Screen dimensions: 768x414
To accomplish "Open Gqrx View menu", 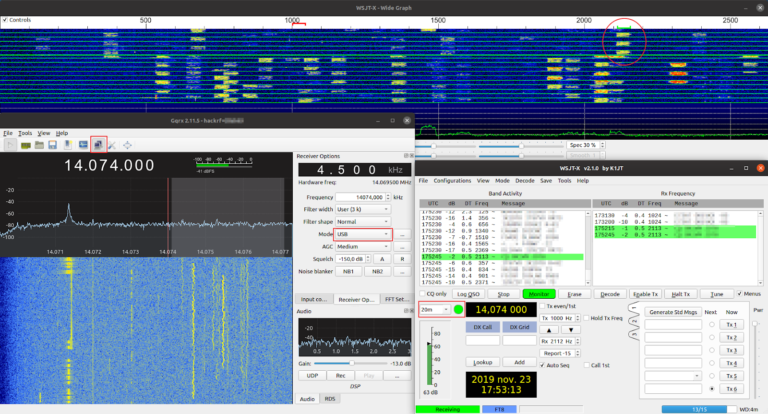I will [x=44, y=133].
